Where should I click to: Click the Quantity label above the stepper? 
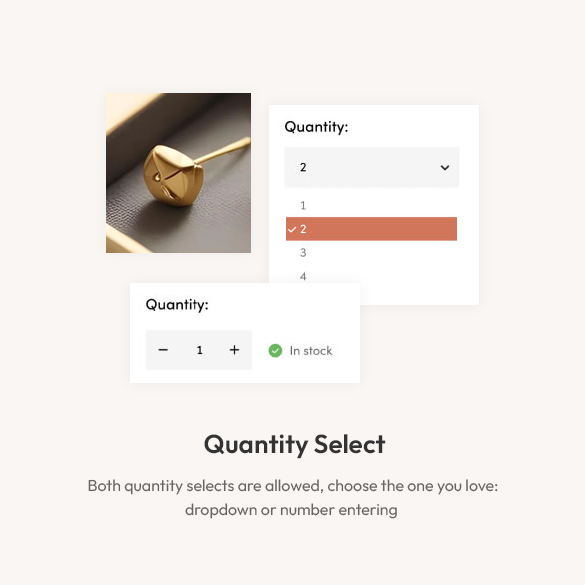pyautogui.click(x=177, y=305)
